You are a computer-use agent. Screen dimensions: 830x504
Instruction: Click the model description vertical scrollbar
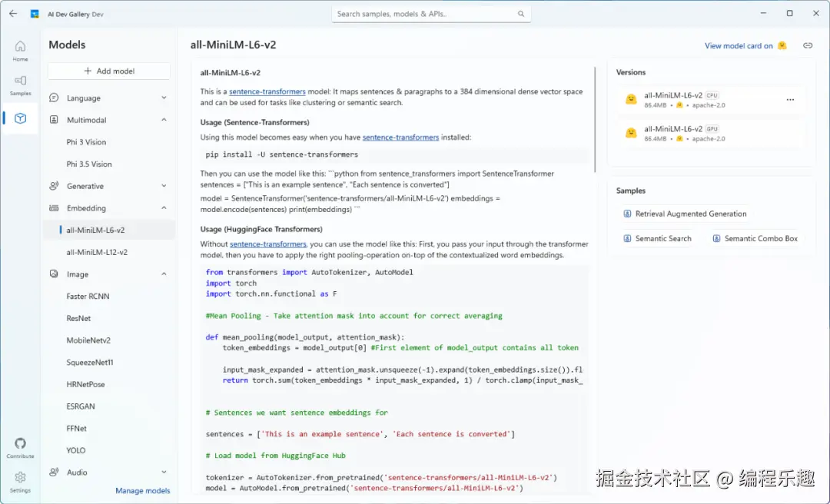[x=595, y=120]
